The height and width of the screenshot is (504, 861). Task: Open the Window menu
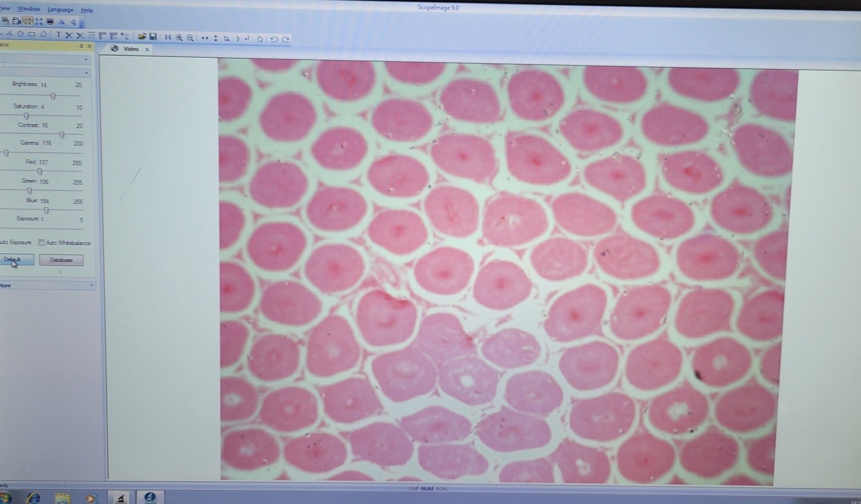[x=29, y=9]
